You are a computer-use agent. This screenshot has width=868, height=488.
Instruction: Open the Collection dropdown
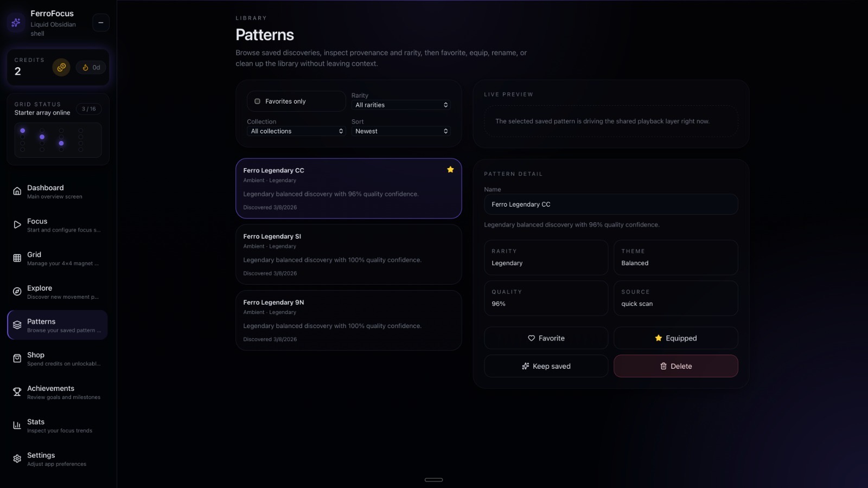pyautogui.click(x=296, y=131)
